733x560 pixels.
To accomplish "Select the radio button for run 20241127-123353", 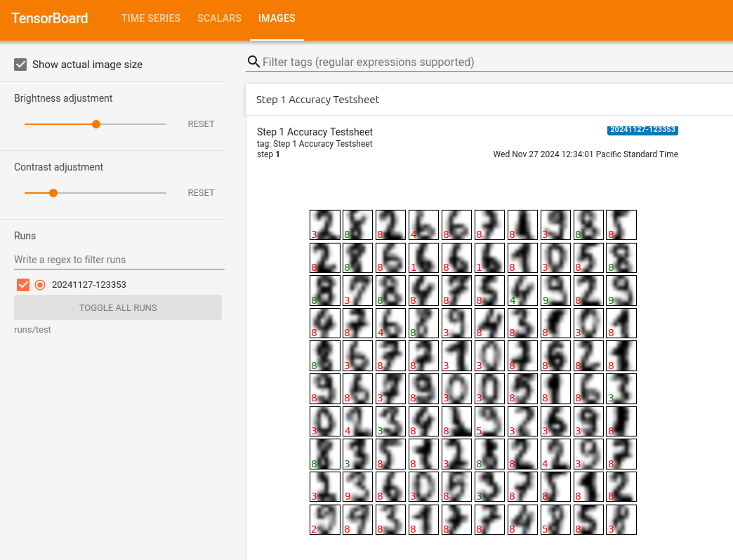I will [x=40, y=284].
